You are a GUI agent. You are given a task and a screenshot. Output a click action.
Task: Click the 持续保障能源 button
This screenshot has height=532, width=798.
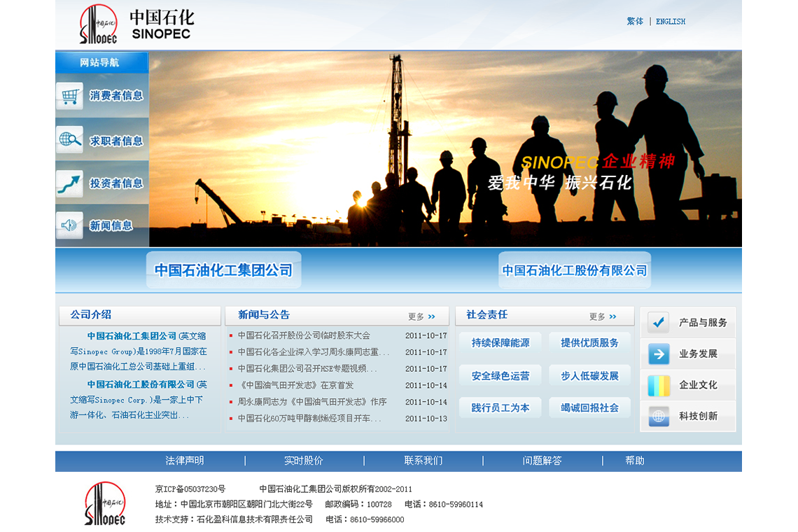click(500, 342)
